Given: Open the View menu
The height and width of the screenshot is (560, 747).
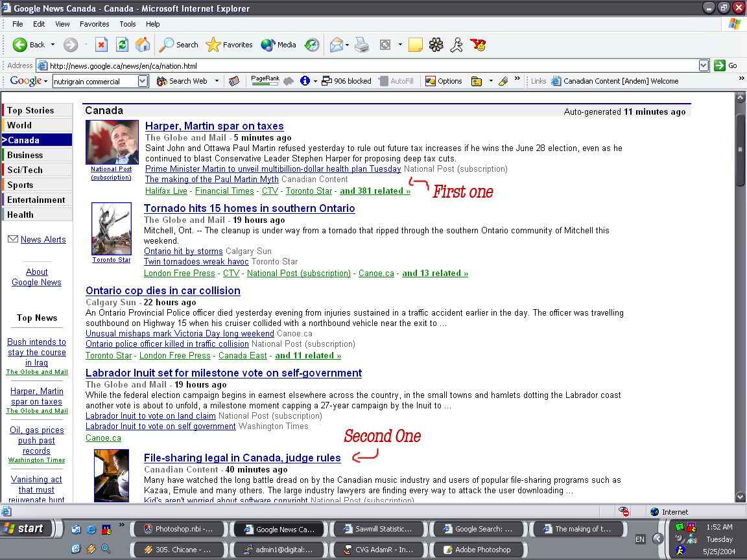Looking at the screenshot, I should 62,24.
